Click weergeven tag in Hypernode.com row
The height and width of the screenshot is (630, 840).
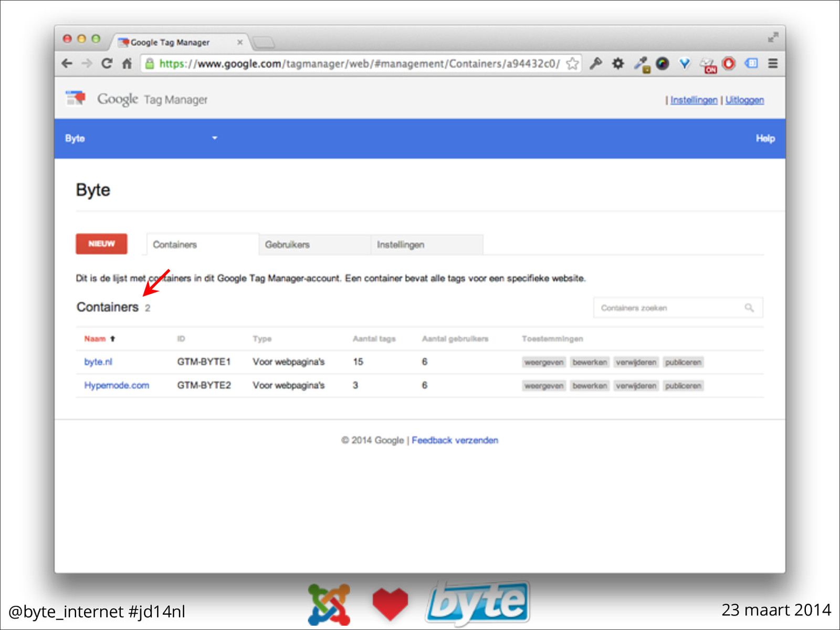coord(544,386)
